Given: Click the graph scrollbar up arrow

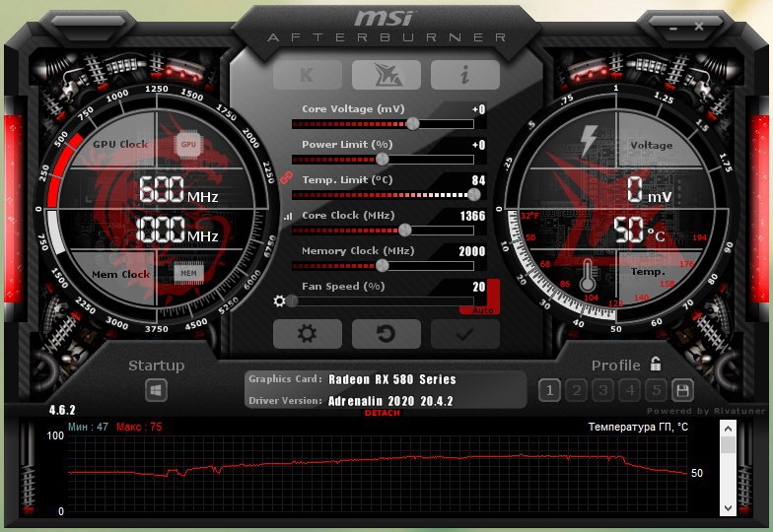Looking at the screenshot, I should pyautogui.click(x=728, y=429).
